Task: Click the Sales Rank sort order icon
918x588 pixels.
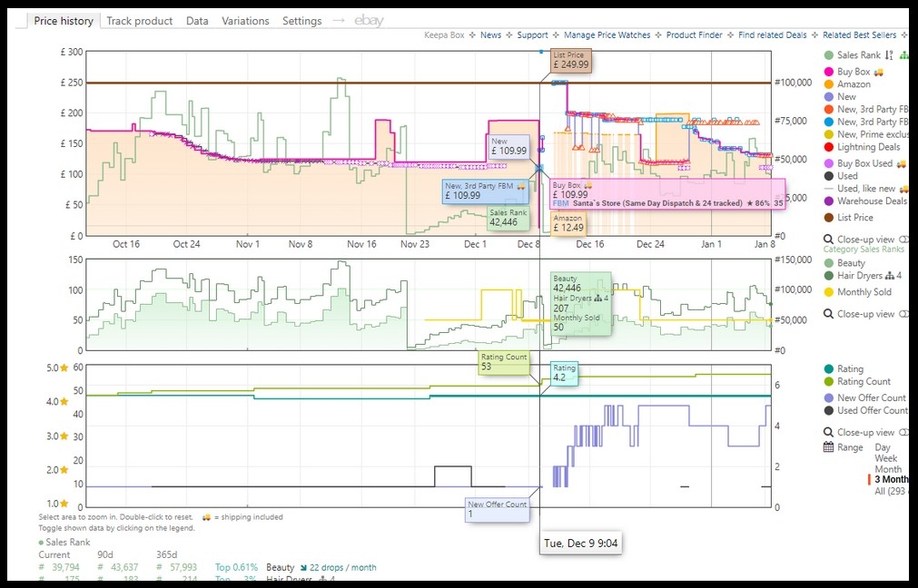Action: 889,55
